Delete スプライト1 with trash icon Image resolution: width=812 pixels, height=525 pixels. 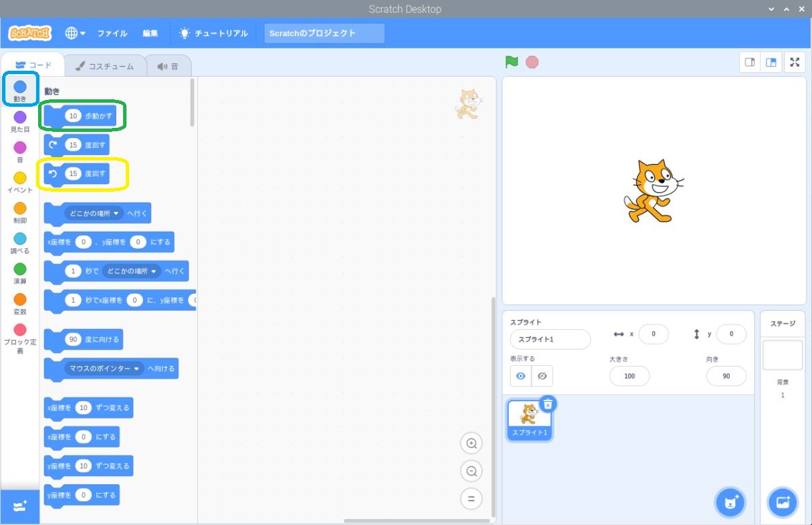pos(548,405)
